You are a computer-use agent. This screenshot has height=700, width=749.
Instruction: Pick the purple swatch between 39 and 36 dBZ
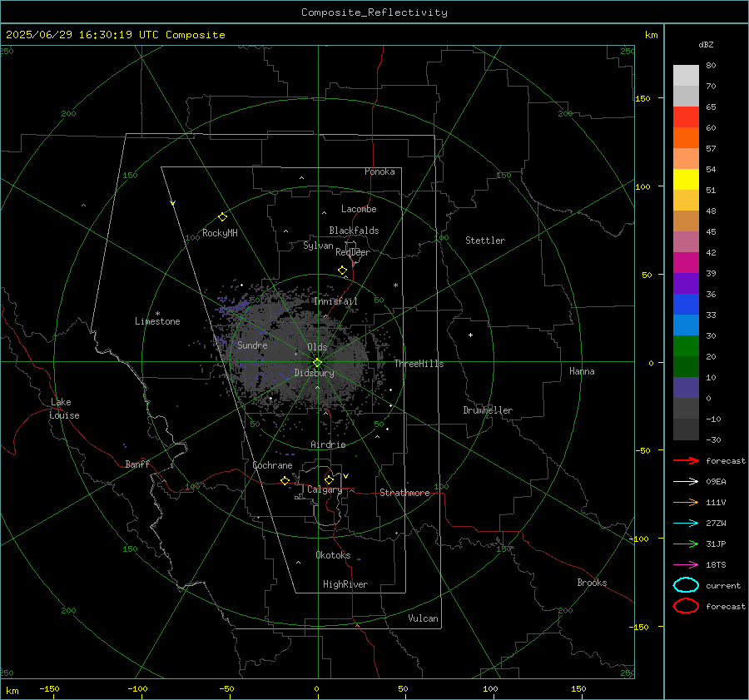(686, 283)
